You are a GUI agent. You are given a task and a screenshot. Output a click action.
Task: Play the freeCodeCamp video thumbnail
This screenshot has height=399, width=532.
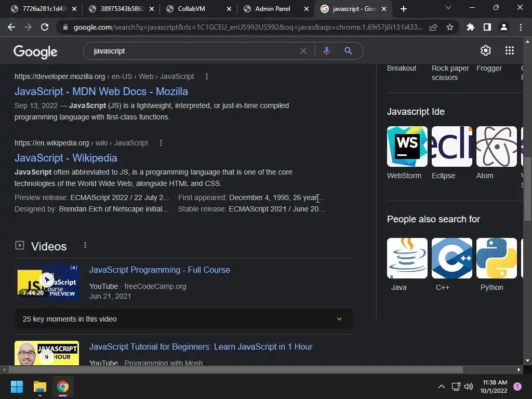coord(47,282)
